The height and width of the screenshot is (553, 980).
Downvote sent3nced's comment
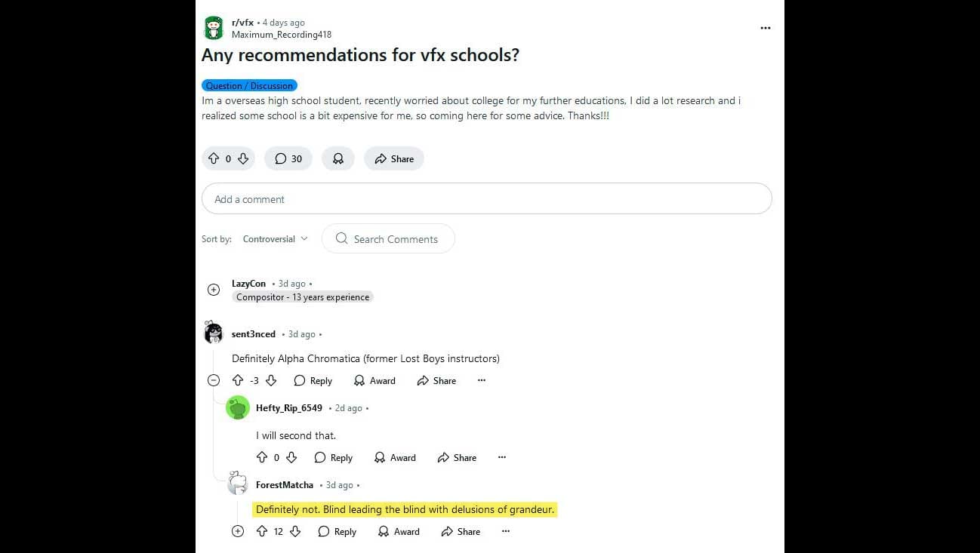pyautogui.click(x=271, y=380)
